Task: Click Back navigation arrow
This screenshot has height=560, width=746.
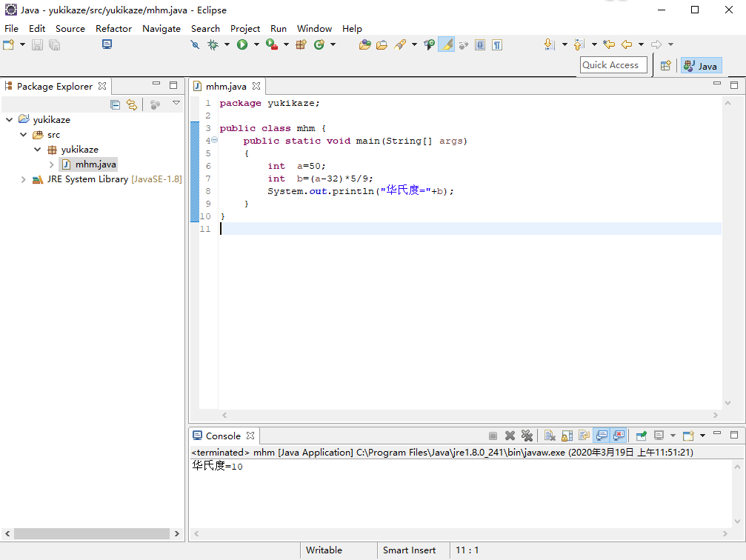Action: click(627, 44)
